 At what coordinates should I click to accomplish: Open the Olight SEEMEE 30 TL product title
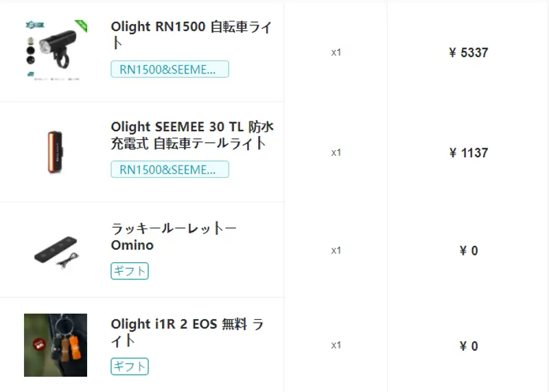[x=192, y=135]
